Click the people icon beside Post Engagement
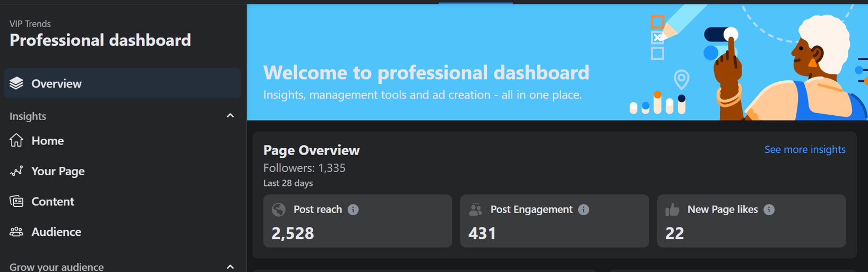 (476, 210)
